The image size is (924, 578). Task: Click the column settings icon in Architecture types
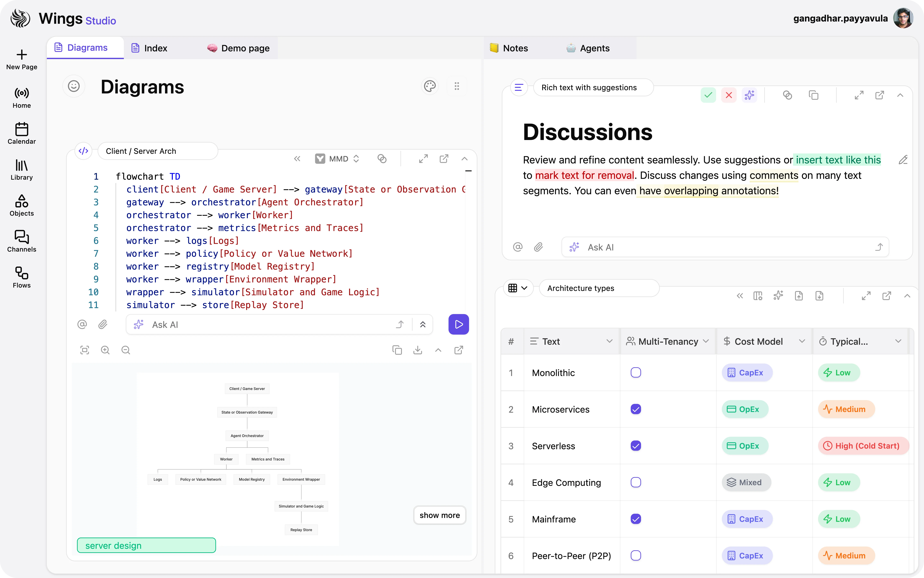[758, 296]
